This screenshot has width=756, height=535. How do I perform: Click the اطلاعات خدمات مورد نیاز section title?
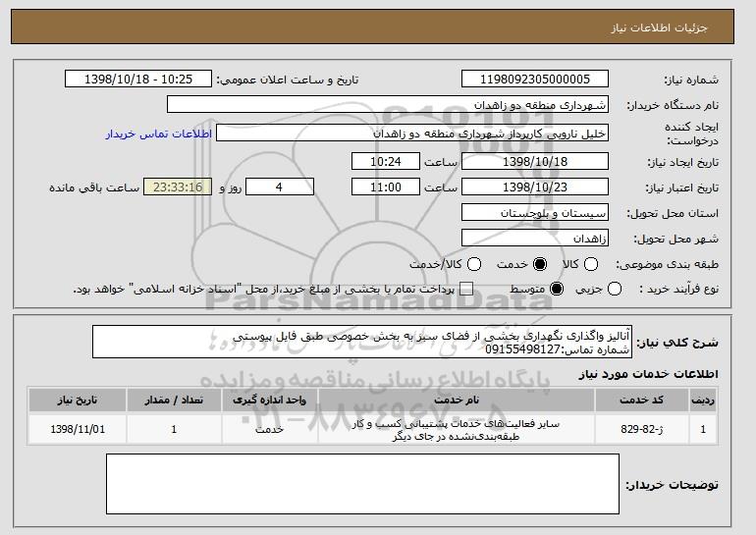[648, 374]
